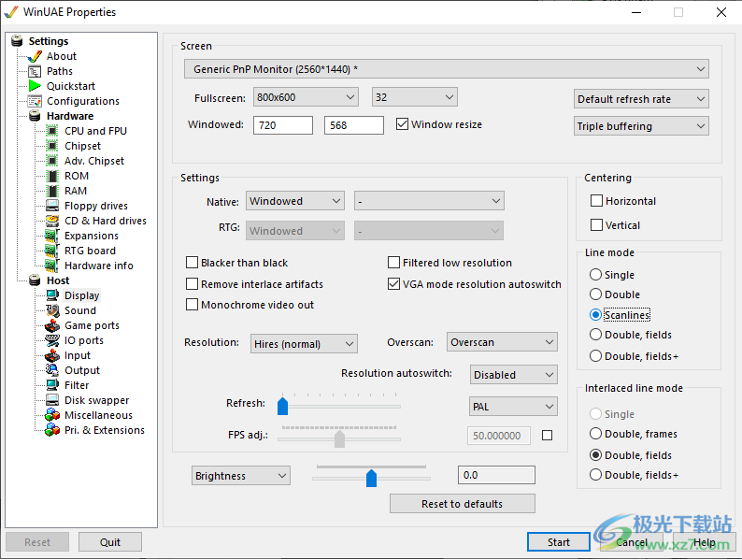The width and height of the screenshot is (742, 560).
Task: Click the Host disk-stack icon
Action: click(x=35, y=280)
